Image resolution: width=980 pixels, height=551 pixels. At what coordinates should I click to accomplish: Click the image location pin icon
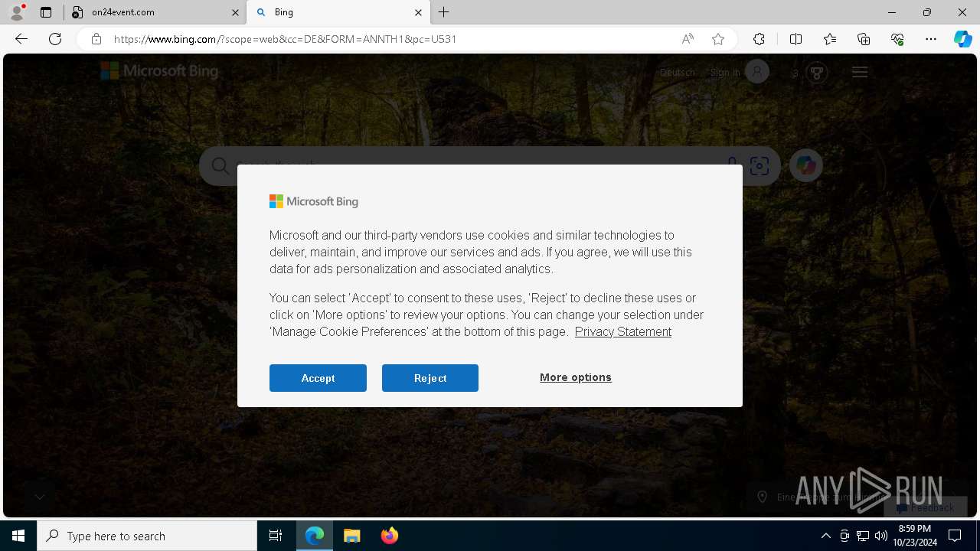(762, 497)
